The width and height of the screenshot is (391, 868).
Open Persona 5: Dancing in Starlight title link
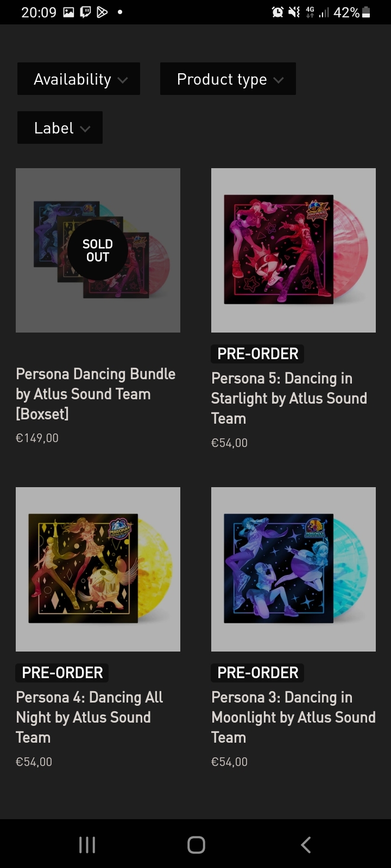(x=289, y=398)
